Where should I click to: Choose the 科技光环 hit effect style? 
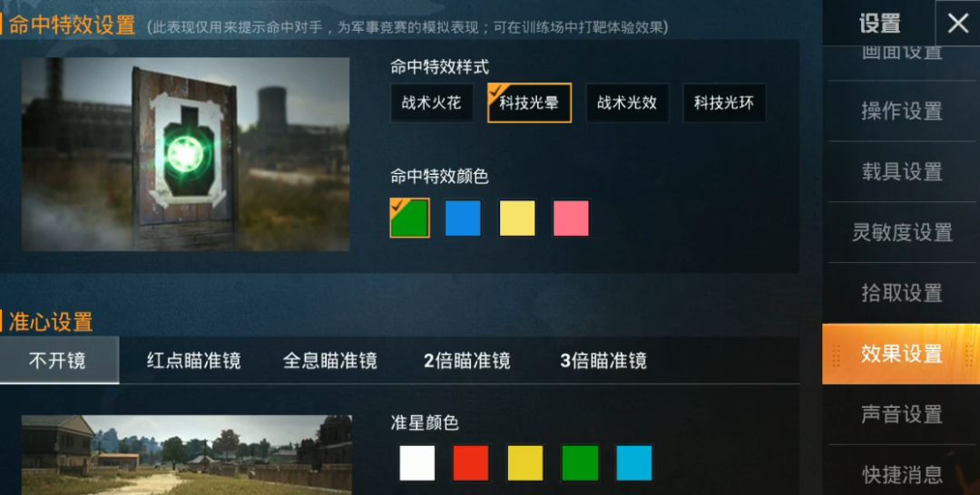[x=724, y=103]
